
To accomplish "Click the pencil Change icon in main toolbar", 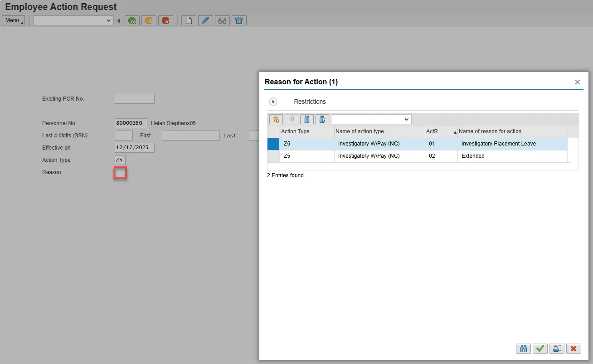I will [x=205, y=20].
